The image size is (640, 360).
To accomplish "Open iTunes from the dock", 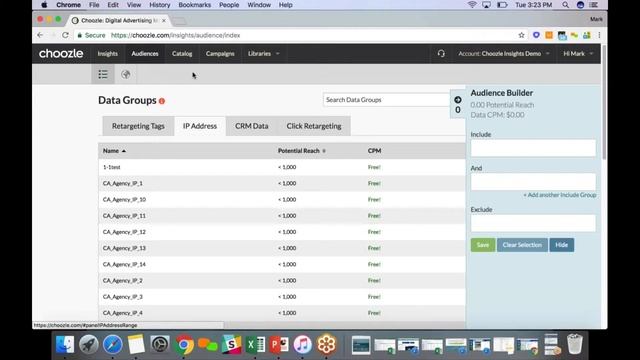I will pyautogui.click(x=302, y=344).
